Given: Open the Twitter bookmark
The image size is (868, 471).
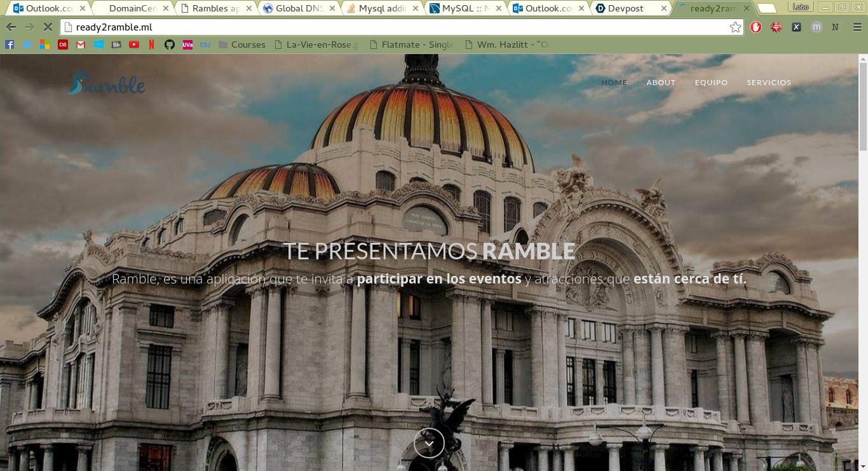Looking at the screenshot, I should (x=27, y=44).
